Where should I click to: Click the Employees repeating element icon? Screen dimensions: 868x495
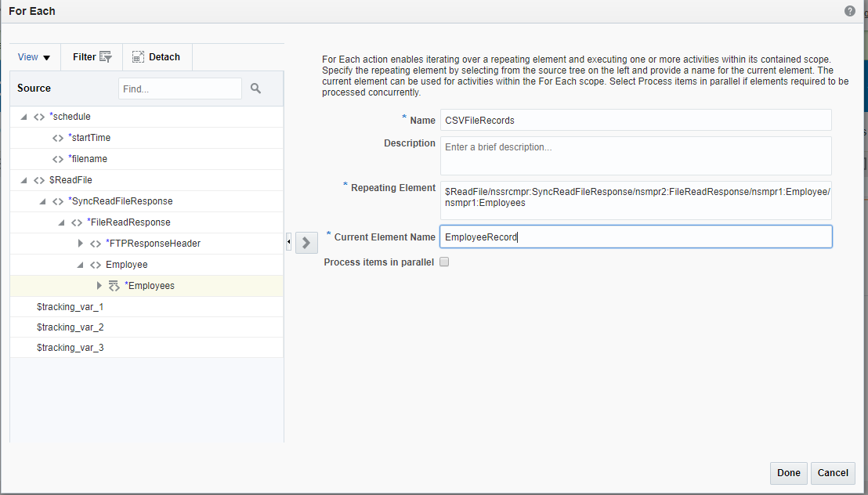114,286
